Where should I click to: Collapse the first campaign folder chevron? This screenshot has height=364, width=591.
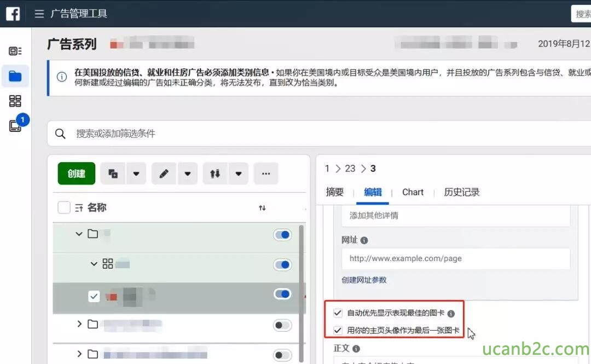79,234
